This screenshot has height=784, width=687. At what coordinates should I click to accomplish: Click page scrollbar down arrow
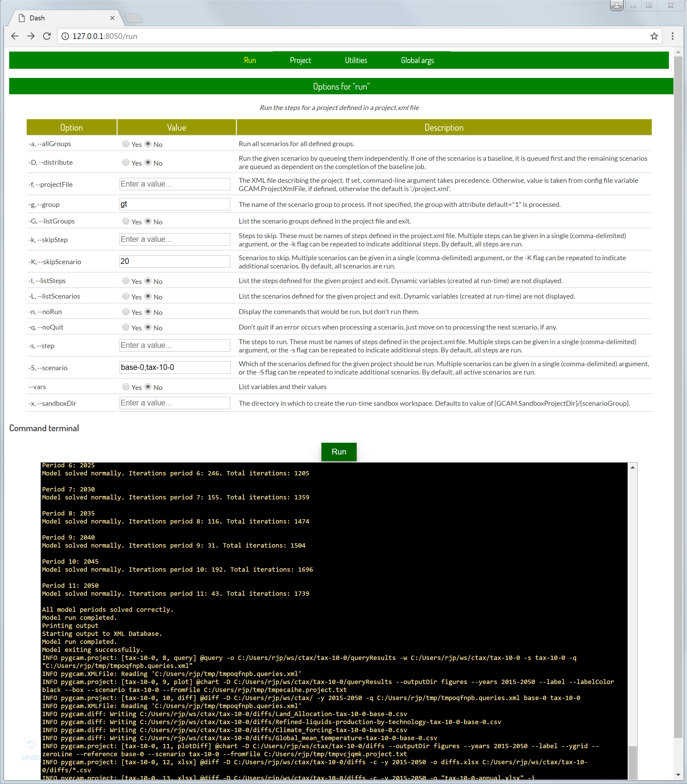click(678, 775)
